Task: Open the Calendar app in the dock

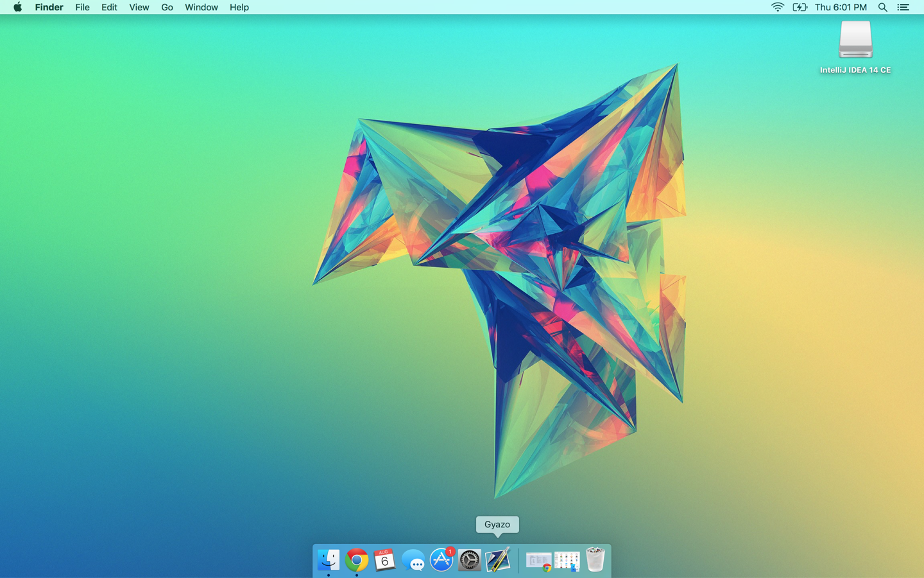Action: [385, 560]
